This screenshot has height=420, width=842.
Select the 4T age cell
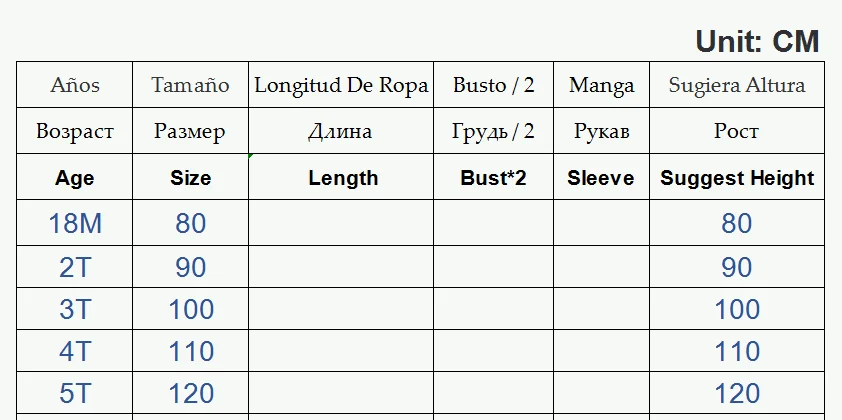pos(75,351)
